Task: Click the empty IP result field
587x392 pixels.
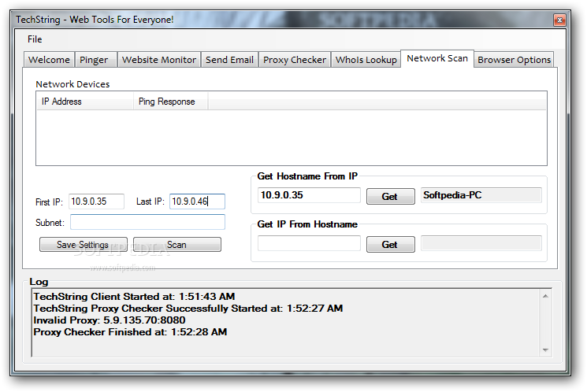Action: [x=481, y=243]
